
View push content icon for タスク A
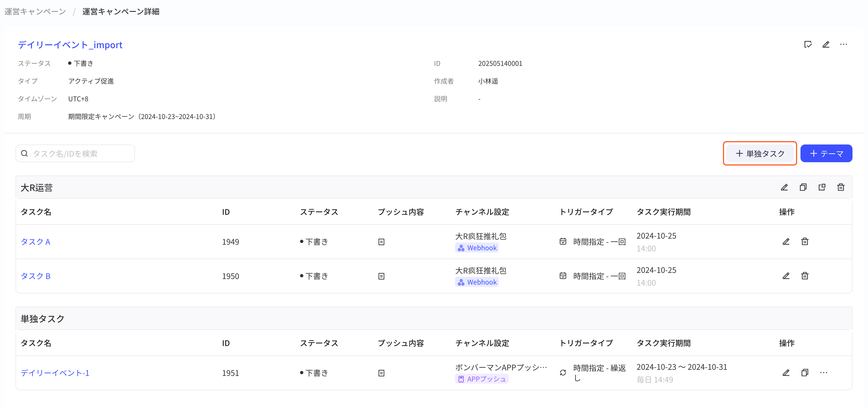(381, 242)
